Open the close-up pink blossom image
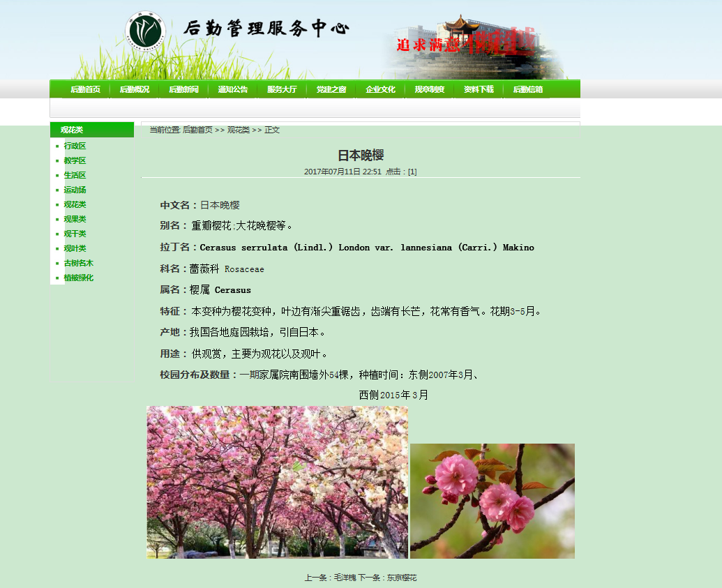The height and width of the screenshot is (588, 722). [492, 501]
